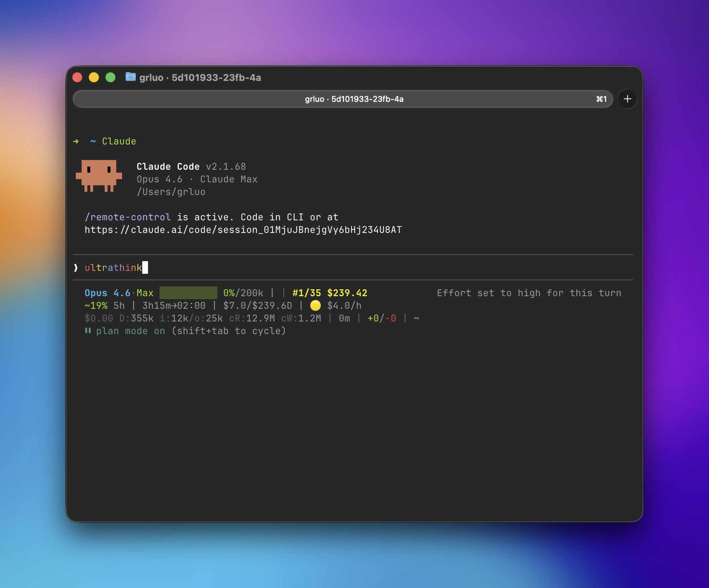Click the ultrathink prompt input field
The image size is (709, 588).
click(x=113, y=268)
